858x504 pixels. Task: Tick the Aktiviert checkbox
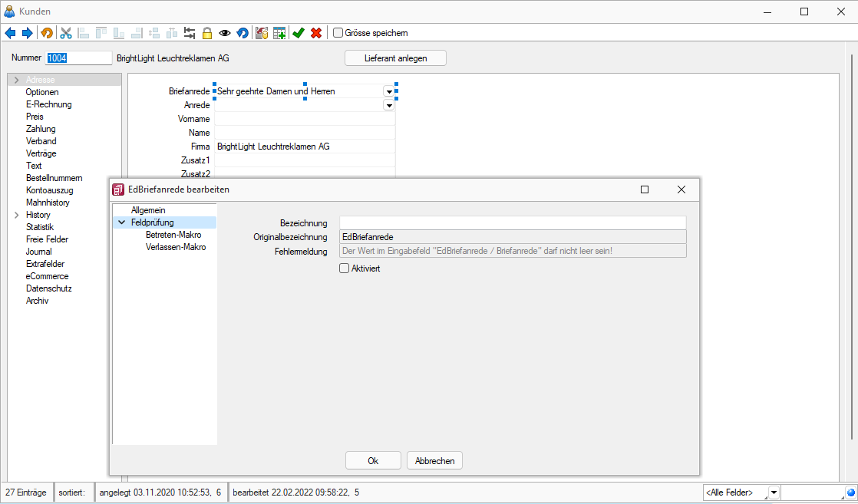345,268
